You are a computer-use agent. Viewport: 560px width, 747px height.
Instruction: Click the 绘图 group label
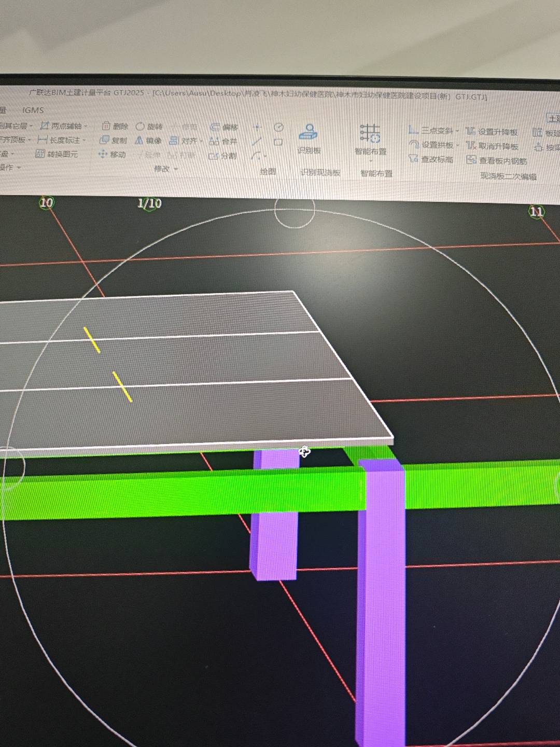tap(268, 172)
